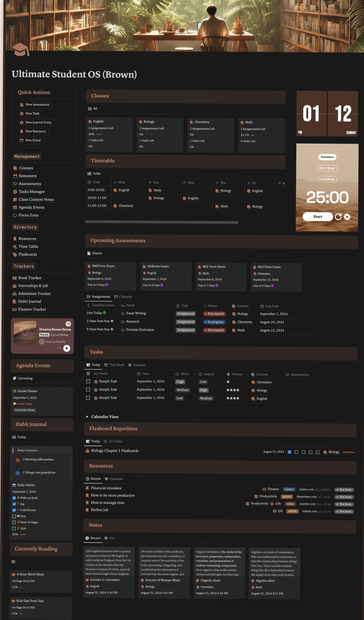The height and width of the screenshot is (620, 364).
Task: Click the Flashcards sidebar icon
Action: pos(15,254)
